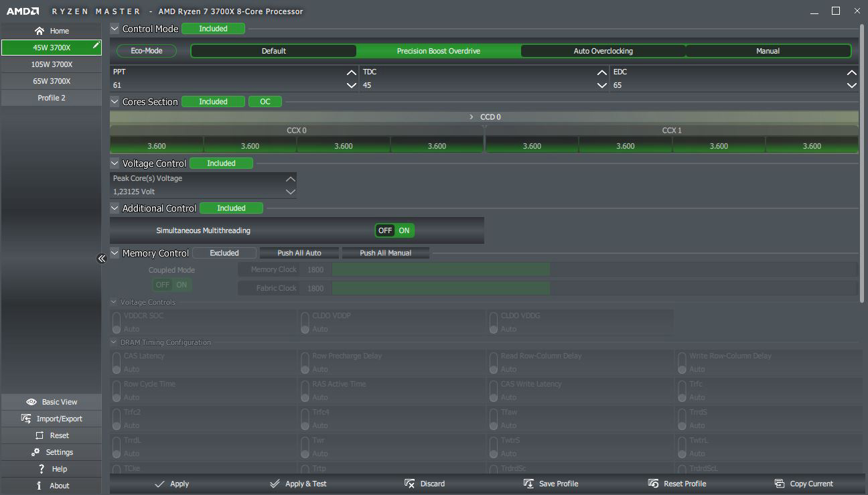Viewport: 868px width, 495px height.
Task: Open Settings via the gear icon
Action: 35,452
